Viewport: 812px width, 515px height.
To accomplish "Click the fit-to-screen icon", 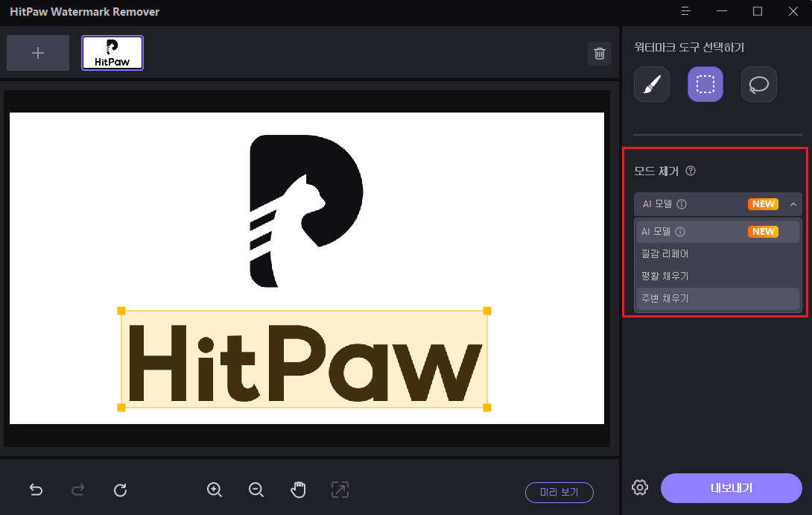I will coord(340,490).
